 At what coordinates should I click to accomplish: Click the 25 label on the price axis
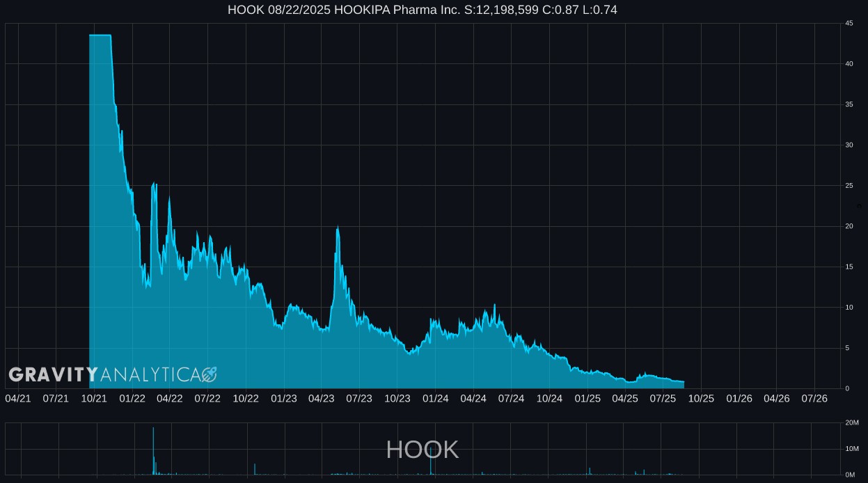(x=849, y=186)
